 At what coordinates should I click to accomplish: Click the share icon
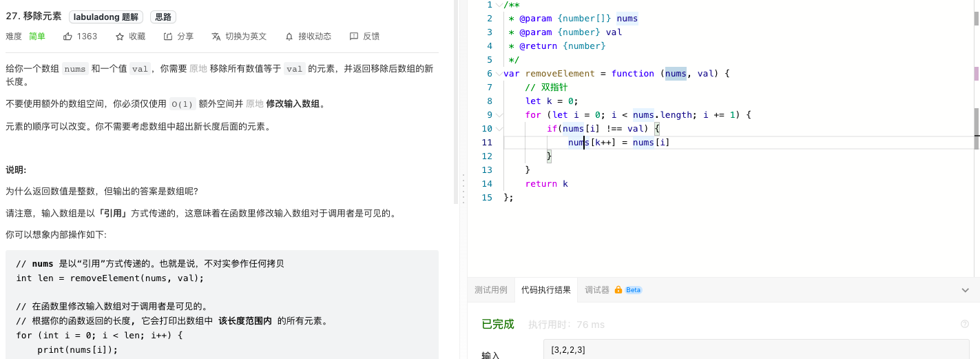click(168, 37)
